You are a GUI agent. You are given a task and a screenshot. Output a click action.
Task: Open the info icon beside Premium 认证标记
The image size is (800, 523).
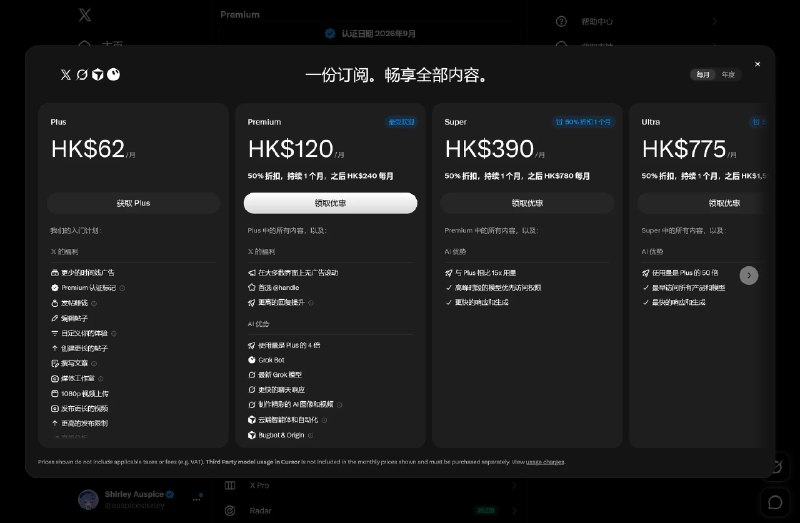pos(122,288)
